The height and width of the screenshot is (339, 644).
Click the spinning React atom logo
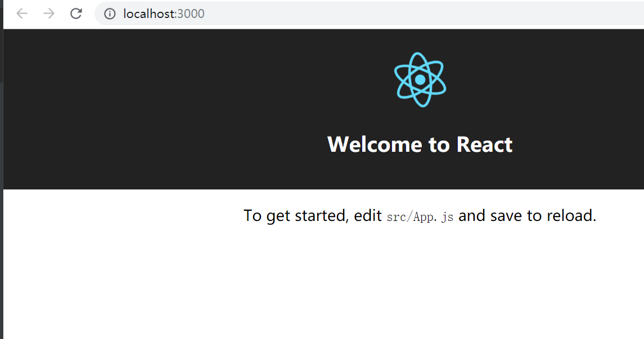(x=420, y=80)
